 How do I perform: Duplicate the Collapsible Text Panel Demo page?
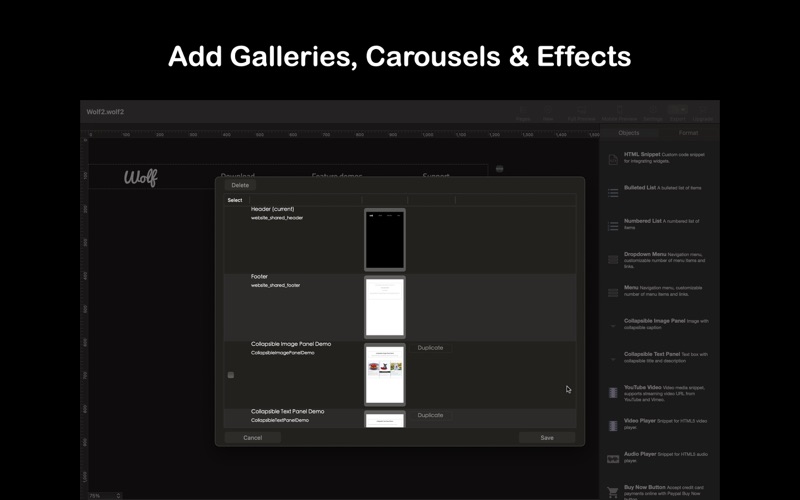click(430, 415)
